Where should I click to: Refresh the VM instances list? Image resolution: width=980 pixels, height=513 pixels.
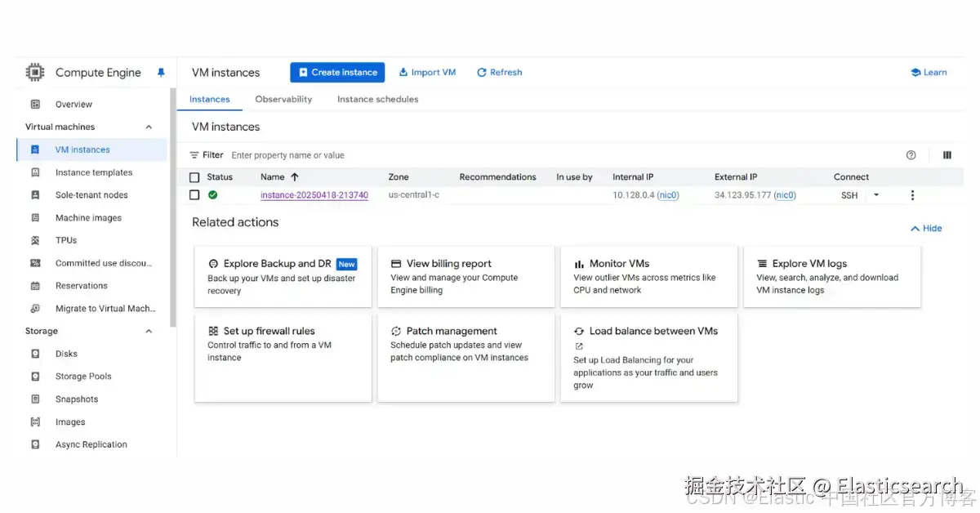click(500, 73)
